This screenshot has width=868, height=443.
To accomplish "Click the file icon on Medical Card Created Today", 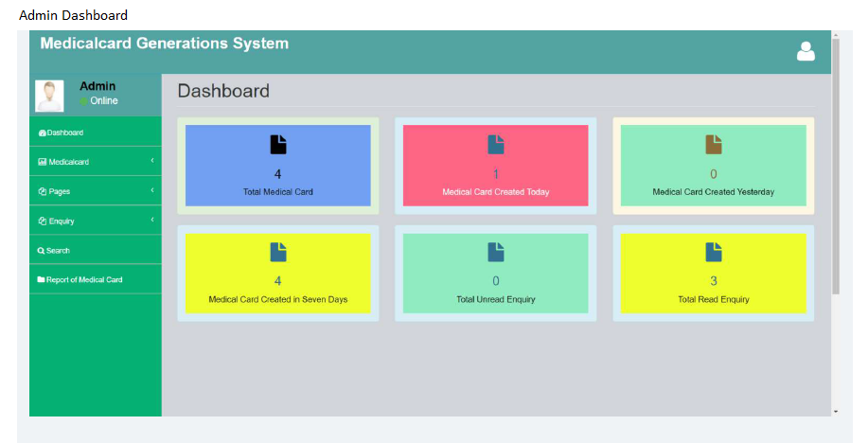I will 495,145.
